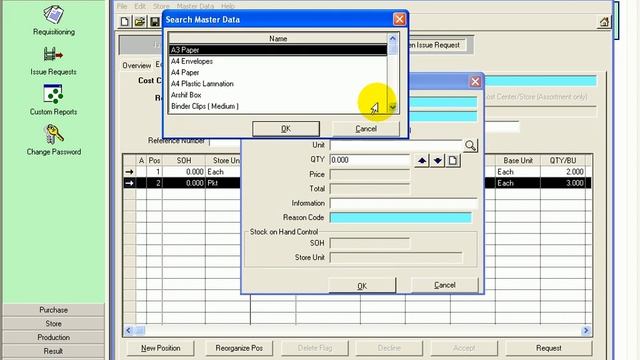Click the Reason Code field

point(400,218)
